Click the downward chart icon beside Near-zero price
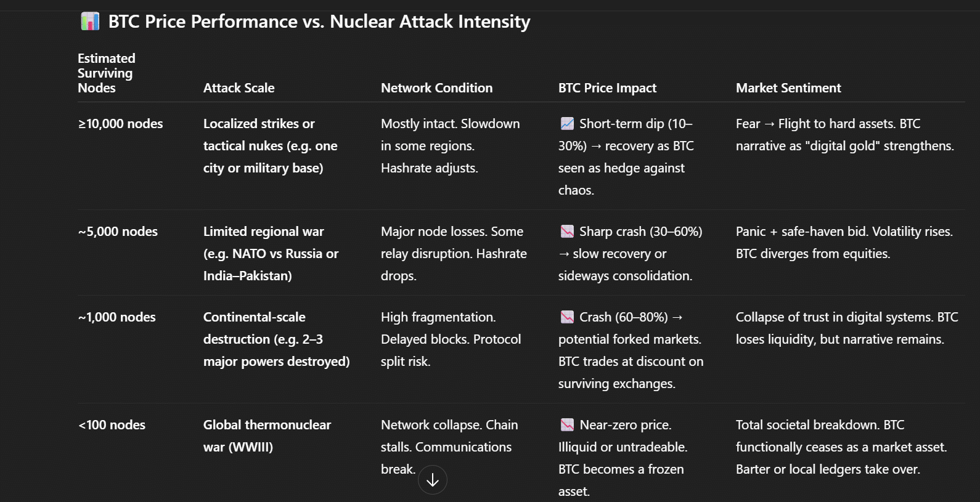 tap(567, 425)
